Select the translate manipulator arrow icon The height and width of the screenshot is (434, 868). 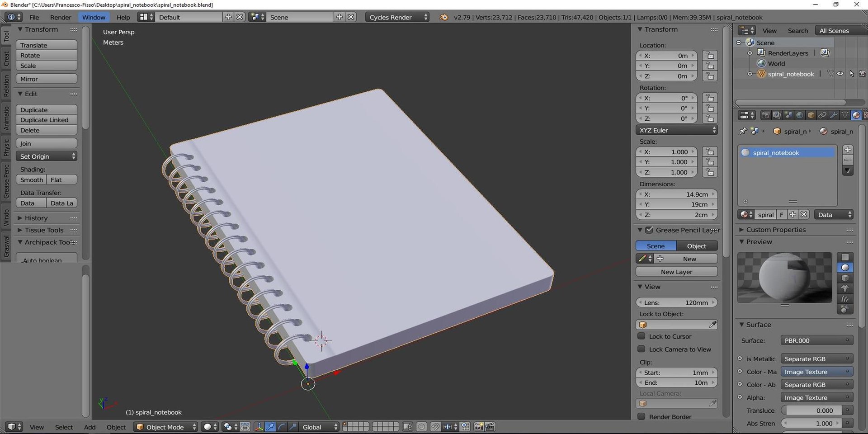click(x=270, y=427)
